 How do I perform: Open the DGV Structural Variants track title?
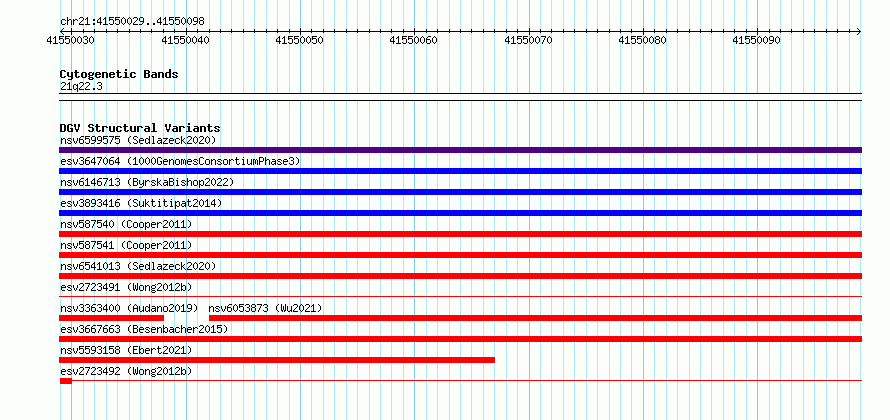pyautogui.click(x=140, y=128)
